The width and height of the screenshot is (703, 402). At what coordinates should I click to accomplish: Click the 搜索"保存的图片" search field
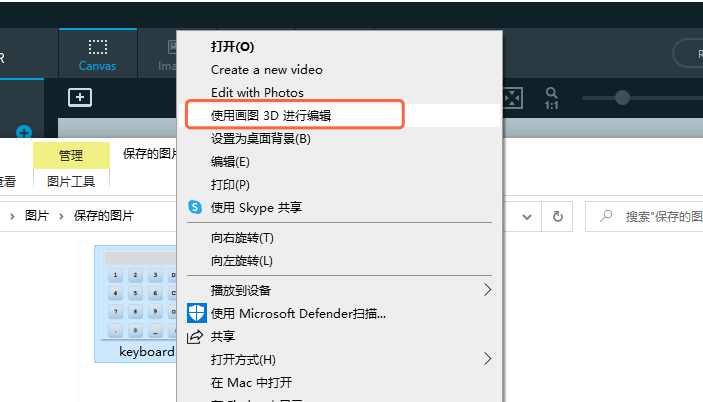pos(644,216)
